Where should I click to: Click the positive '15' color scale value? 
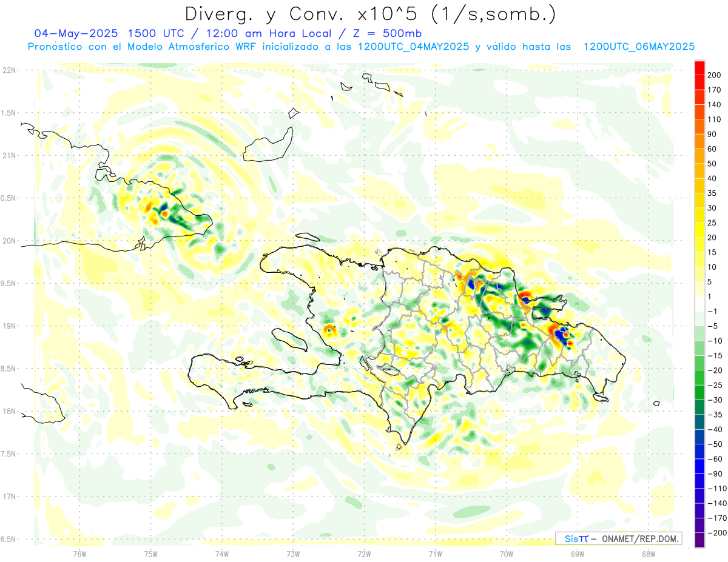click(712, 252)
